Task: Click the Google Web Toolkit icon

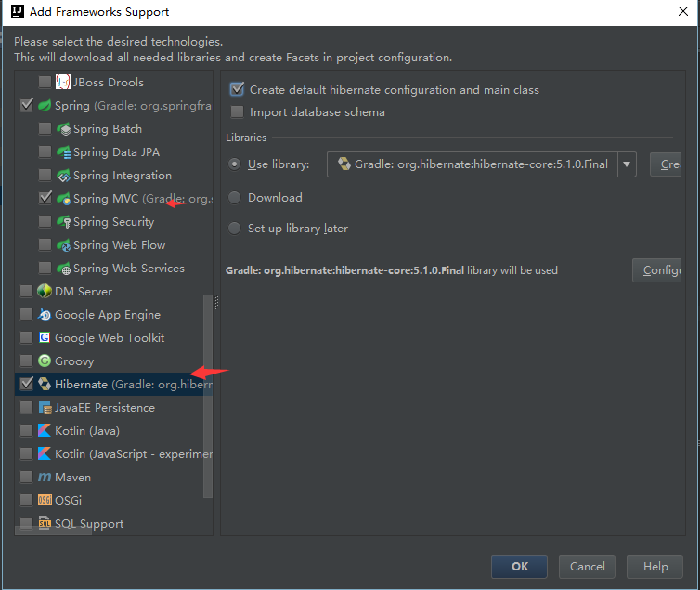Action: (45, 337)
